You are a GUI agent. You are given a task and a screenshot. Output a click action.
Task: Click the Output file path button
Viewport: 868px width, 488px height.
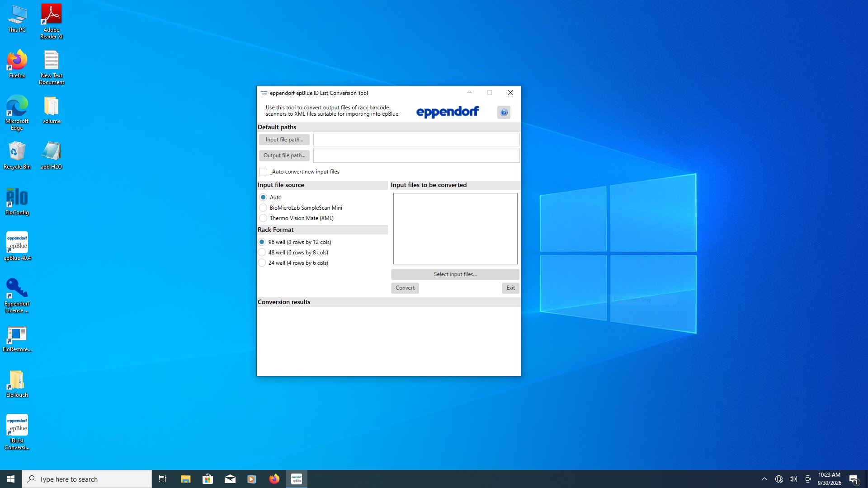284,155
